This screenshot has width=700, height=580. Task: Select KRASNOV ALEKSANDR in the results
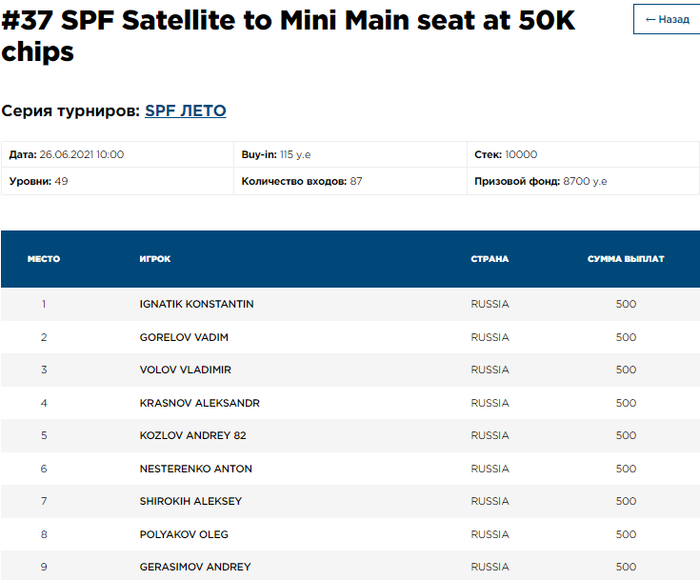[199, 403]
